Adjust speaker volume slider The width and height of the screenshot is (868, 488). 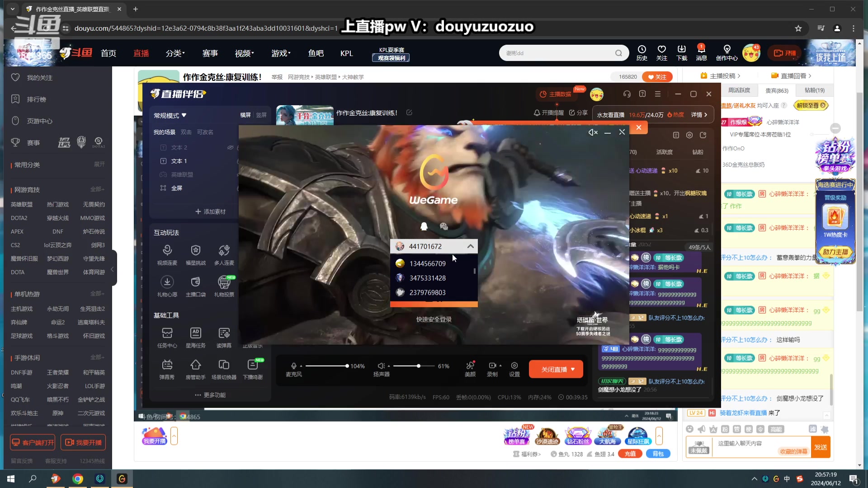click(x=413, y=366)
